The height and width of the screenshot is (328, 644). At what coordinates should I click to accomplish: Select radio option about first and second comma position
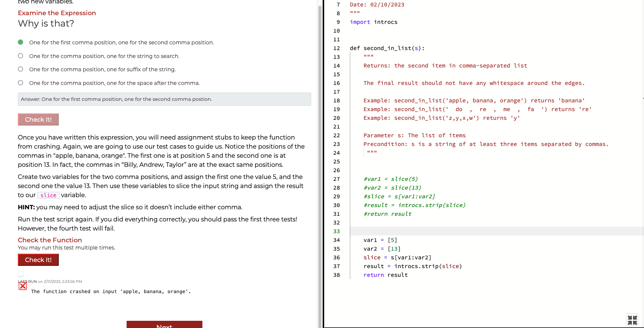click(20, 42)
